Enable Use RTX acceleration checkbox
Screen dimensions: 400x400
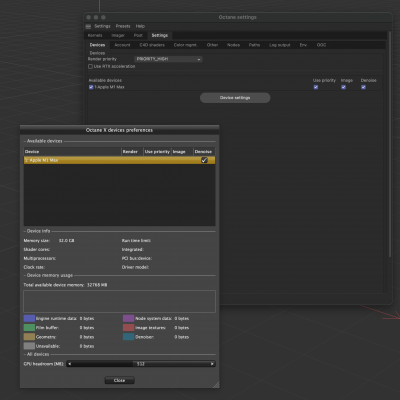point(90,66)
